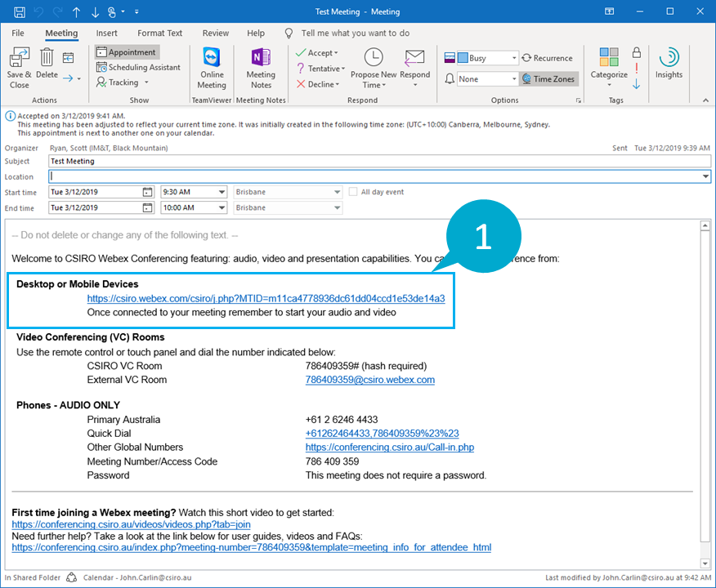Open start date calendar picker
The width and height of the screenshot is (716, 588).
click(147, 192)
